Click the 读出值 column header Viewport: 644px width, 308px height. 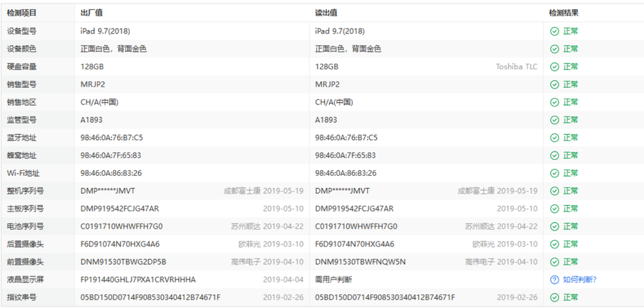point(326,13)
